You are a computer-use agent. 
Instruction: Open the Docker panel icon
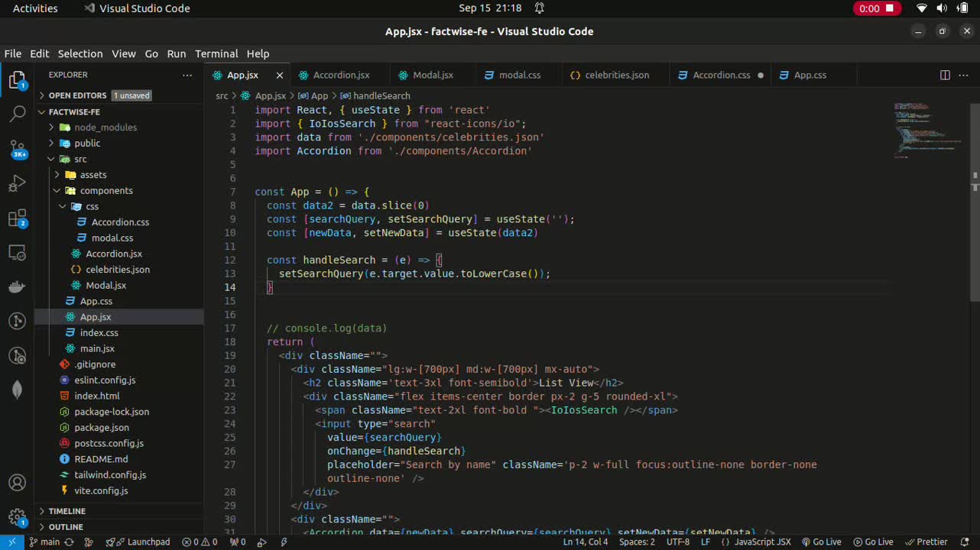(17, 287)
